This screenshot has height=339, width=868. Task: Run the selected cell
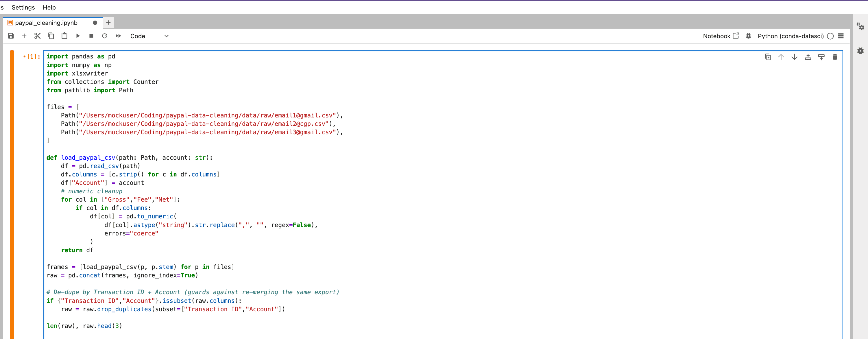pyautogui.click(x=78, y=36)
